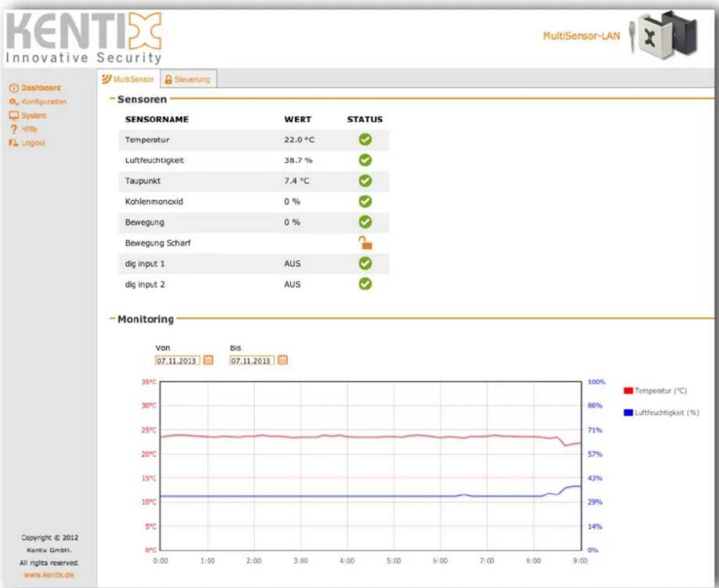719x588 pixels.
Task: Select the dig input 2 row name
Action: (144, 284)
